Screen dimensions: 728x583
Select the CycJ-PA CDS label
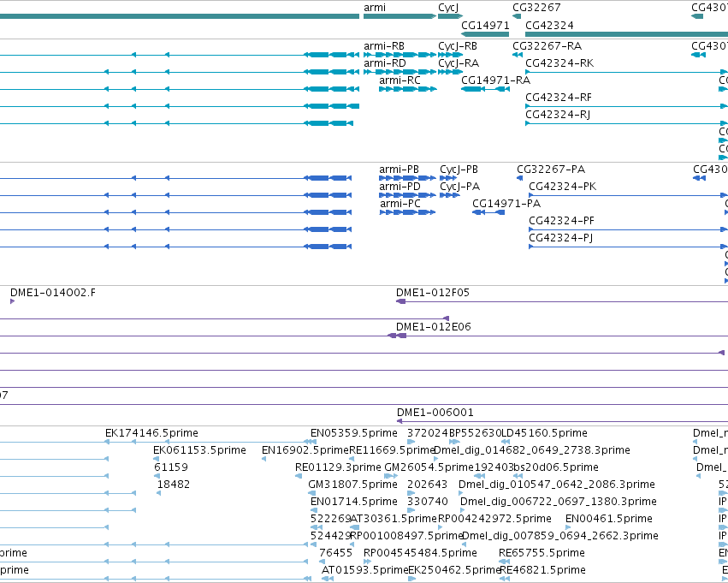coord(459,187)
